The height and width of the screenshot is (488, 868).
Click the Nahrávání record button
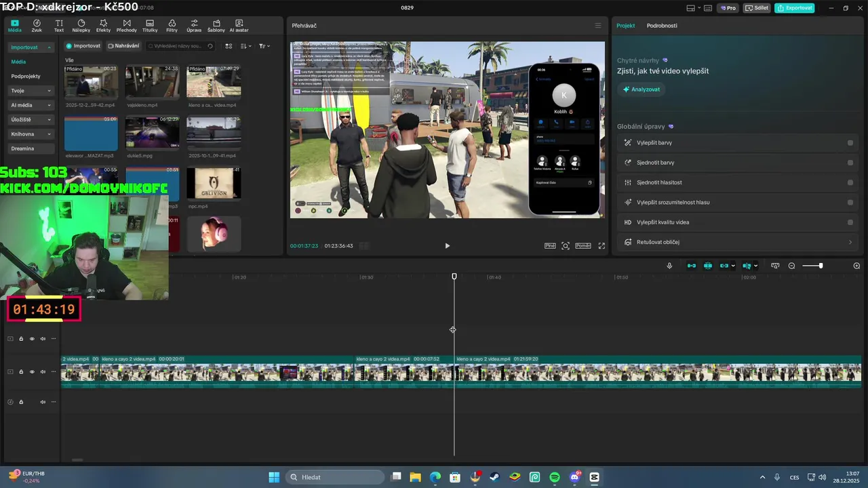point(123,46)
